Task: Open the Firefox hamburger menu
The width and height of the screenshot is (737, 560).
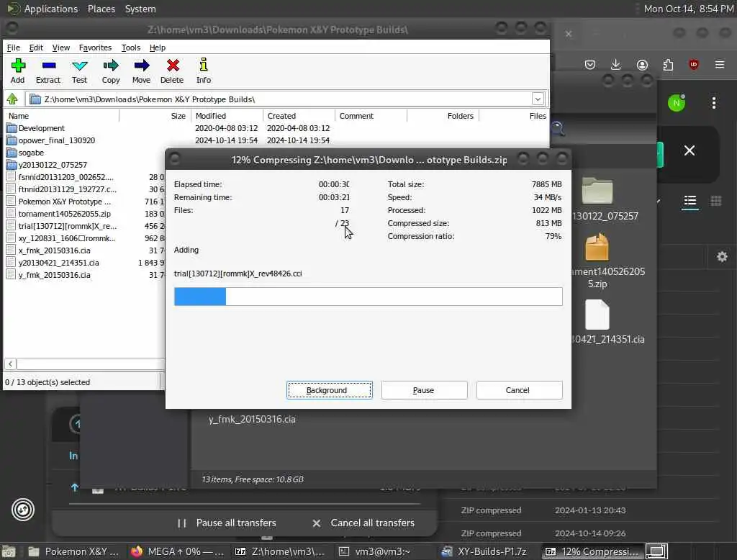Action: tap(720, 64)
